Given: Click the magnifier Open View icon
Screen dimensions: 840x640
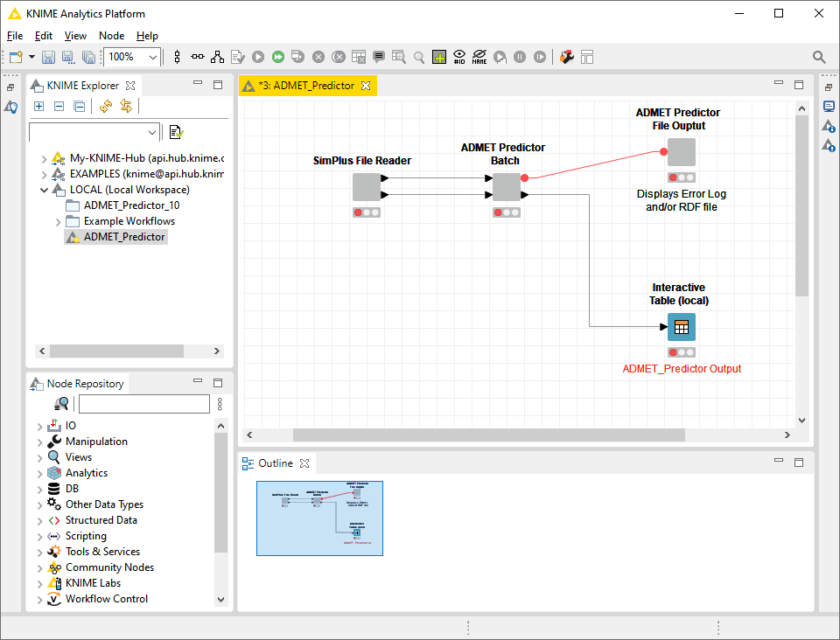Looking at the screenshot, I should 419,57.
